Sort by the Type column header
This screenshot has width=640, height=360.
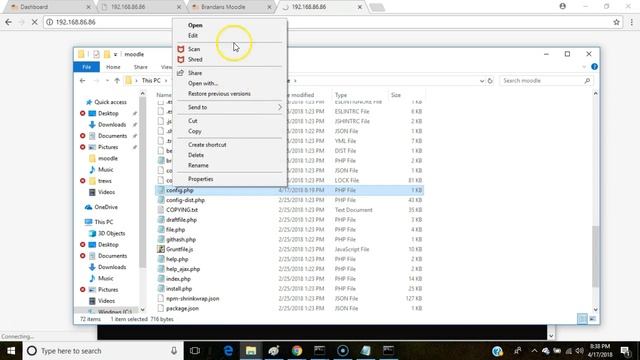(x=341, y=95)
